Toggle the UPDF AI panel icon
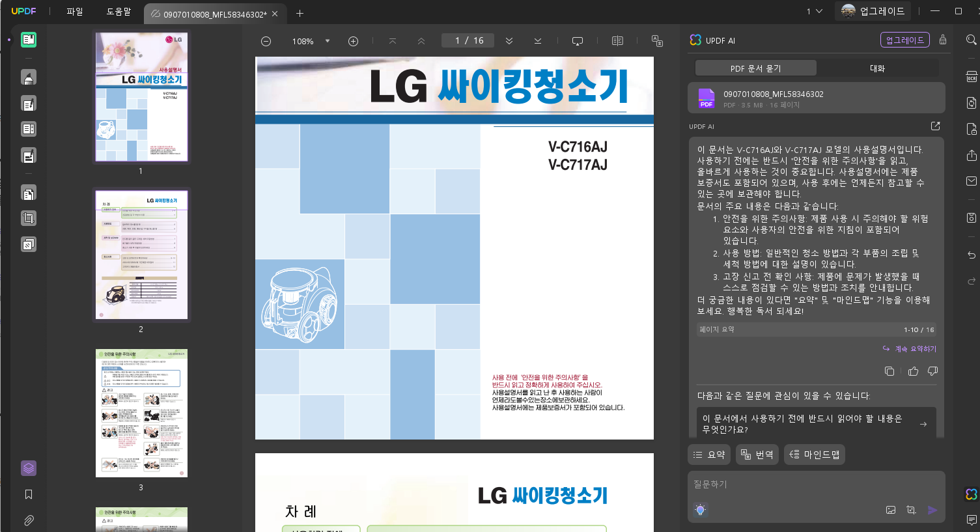Viewport: 980px width, 532px height. click(971, 494)
